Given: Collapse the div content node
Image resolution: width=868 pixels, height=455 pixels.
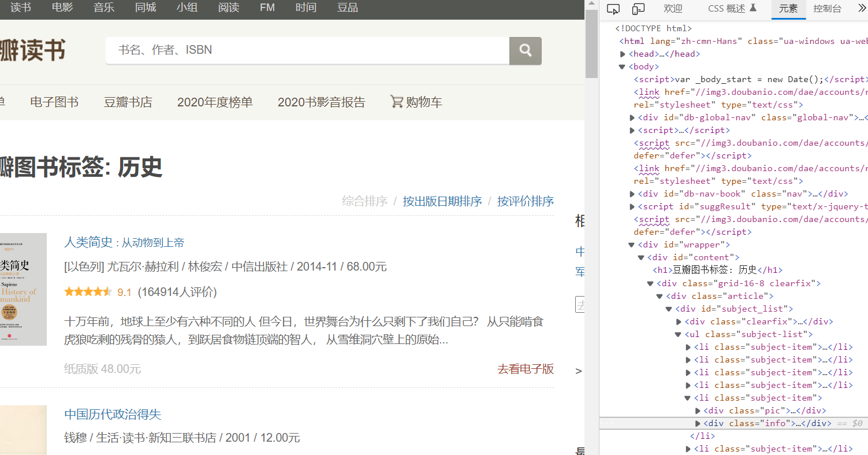Looking at the screenshot, I should [x=641, y=257].
